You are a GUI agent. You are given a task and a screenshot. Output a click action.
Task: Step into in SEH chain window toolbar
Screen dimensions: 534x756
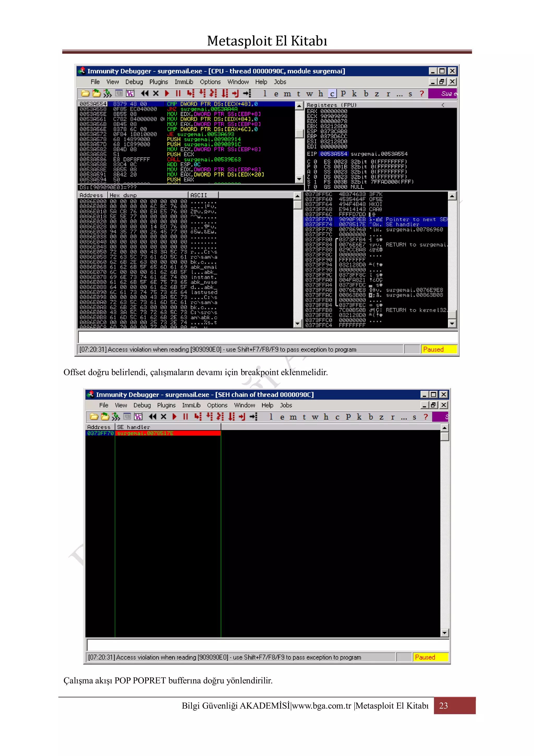point(198,417)
